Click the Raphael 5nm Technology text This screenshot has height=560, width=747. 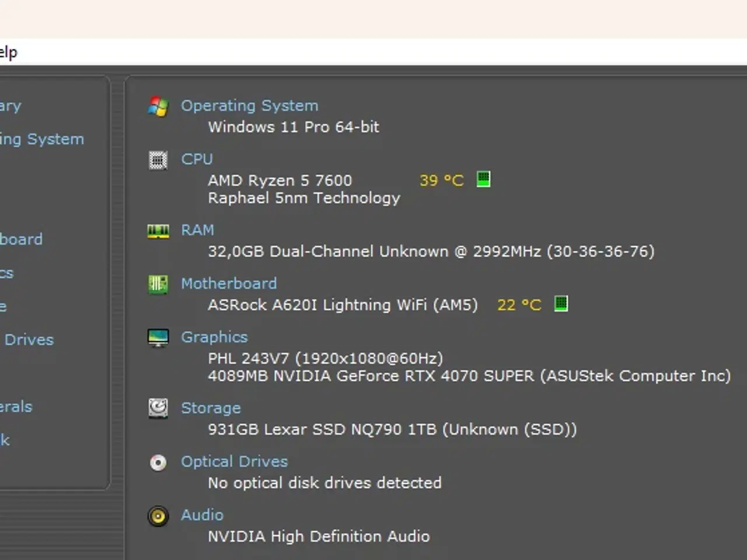(x=304, y=198)
